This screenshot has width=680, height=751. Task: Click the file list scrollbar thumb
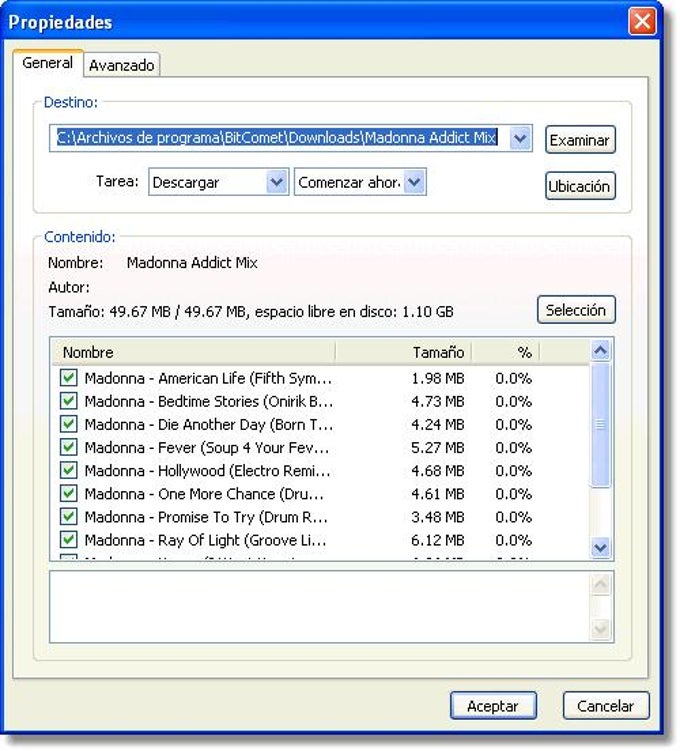[x=601, y=425]
